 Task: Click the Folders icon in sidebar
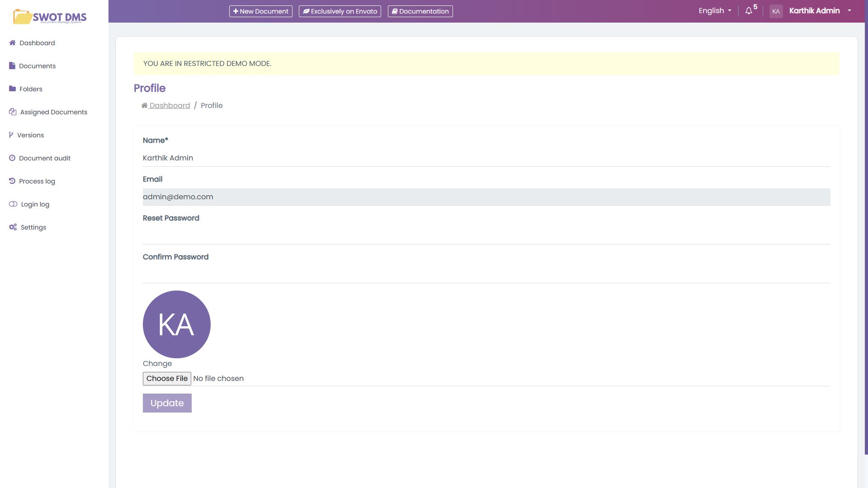click(12, 89)
